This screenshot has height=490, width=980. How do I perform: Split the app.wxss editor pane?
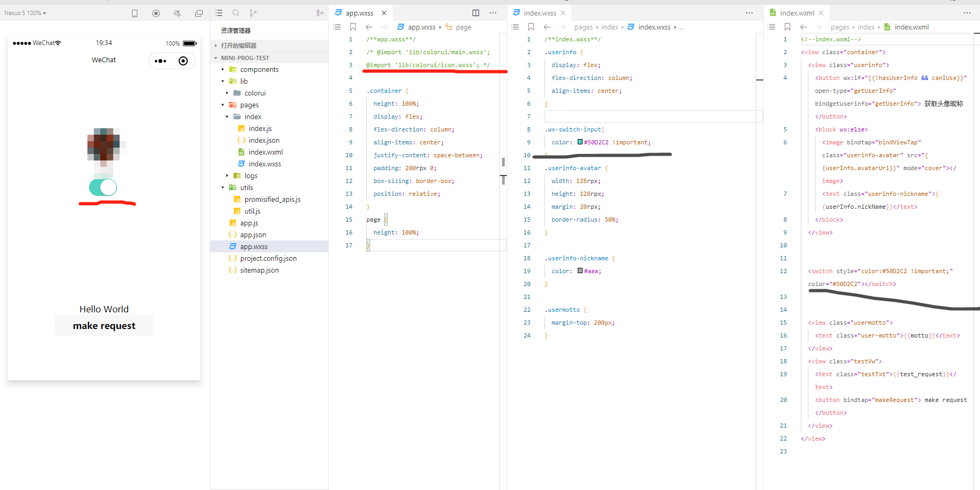point(476,13)
